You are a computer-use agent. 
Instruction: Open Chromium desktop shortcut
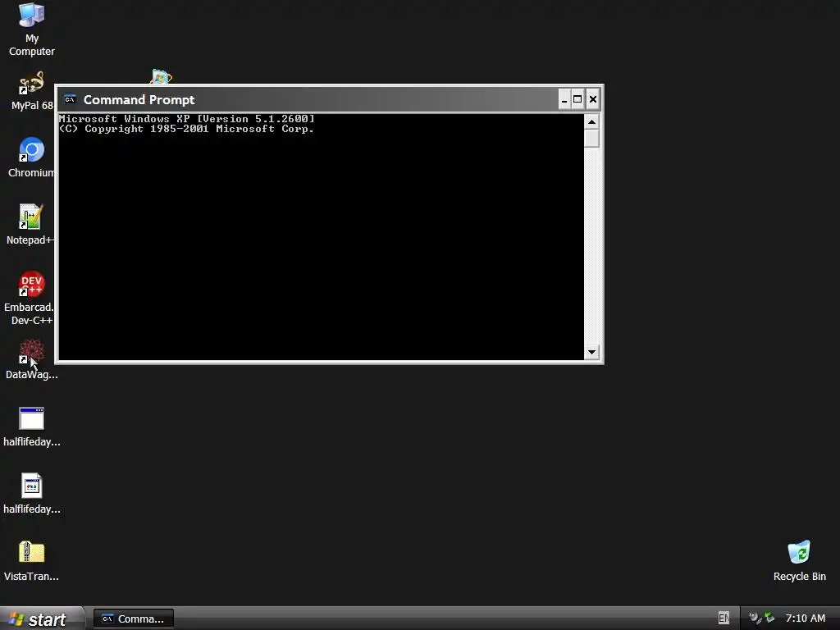(31, 157)
